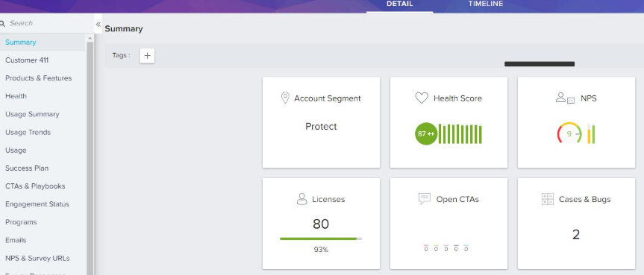Click the sidebar scrollbar up arrow
Screen dimensions: 644x275
tap(90, 38)
